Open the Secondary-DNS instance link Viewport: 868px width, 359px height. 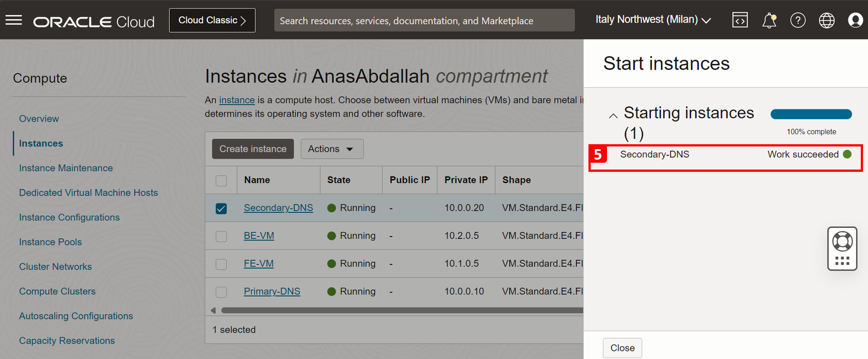click(x=278, y=208)
